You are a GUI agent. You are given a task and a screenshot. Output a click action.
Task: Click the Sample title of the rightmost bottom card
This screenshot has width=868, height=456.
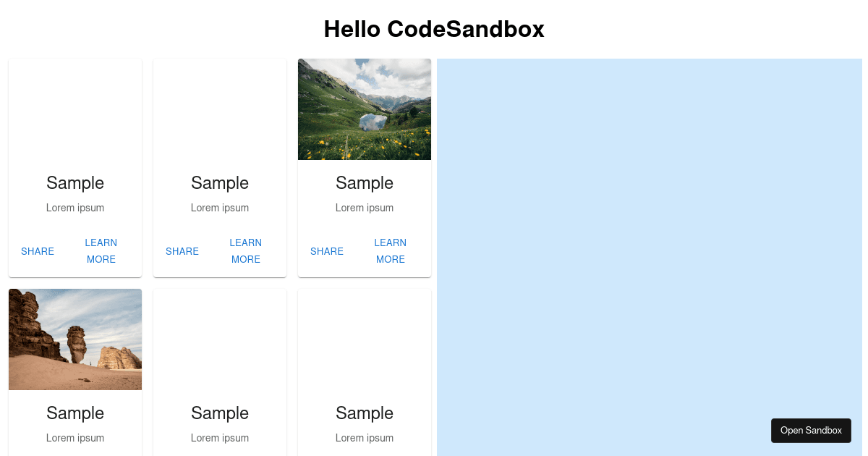[x=365, y=413]
